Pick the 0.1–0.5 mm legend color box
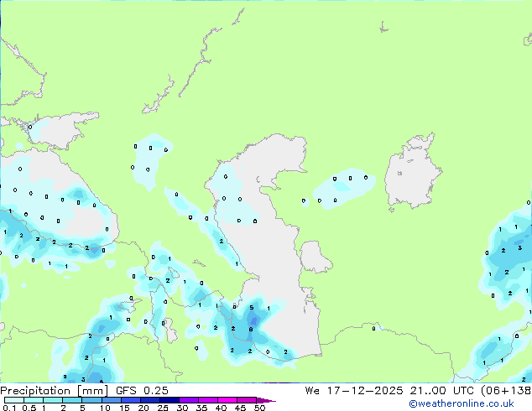 [x=14, y=400]
